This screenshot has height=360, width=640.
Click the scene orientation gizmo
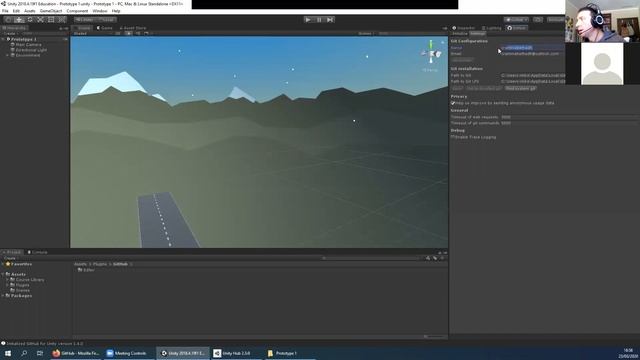[x=431, y=53]
